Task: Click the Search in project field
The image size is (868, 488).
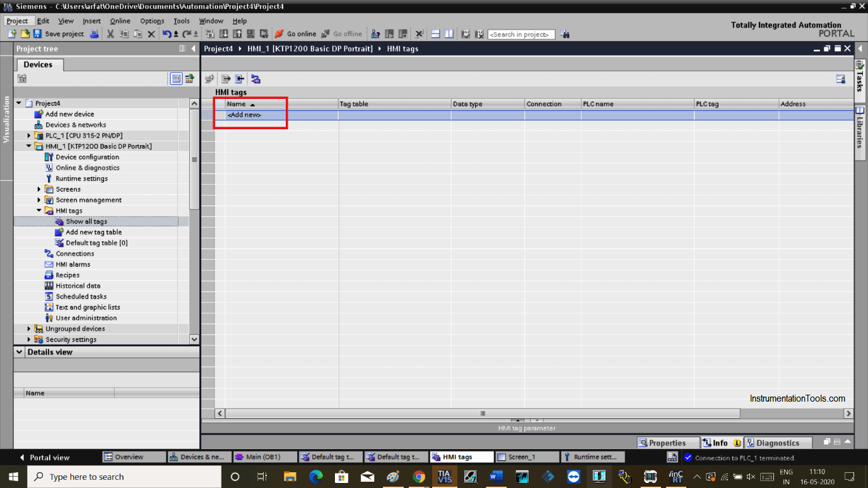Action: pyautogui.click(x=521, y=35)
